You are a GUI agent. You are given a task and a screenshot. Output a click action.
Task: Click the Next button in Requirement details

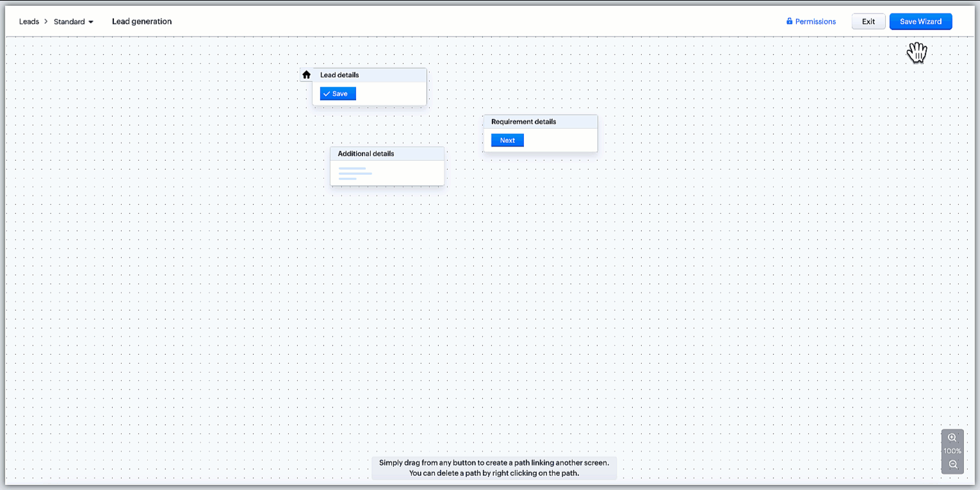(x=507, y=140)
